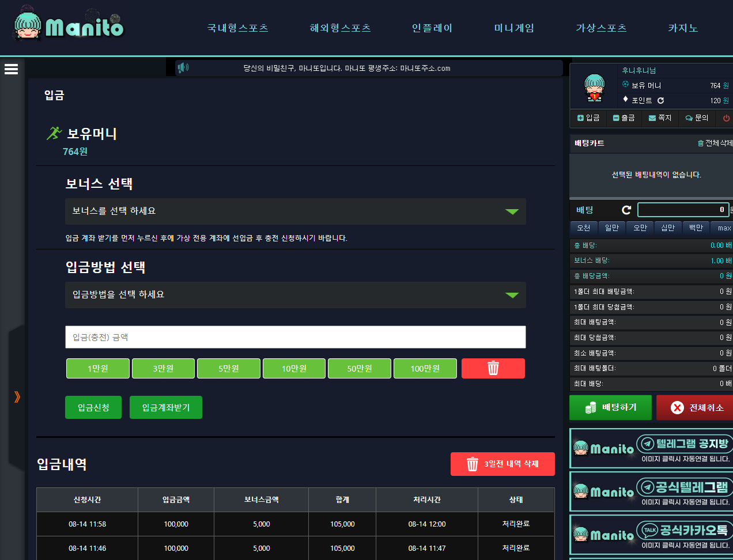
Task: Click the speaker announcement icon
Action: [x=183, y=68]
